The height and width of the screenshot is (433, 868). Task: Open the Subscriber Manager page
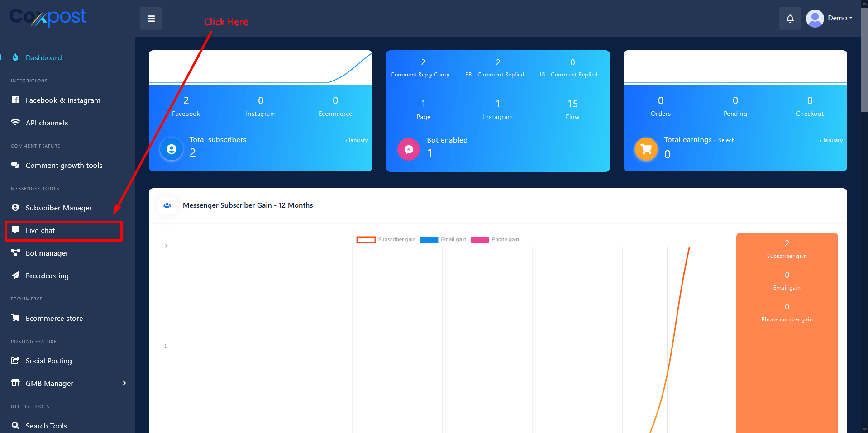point(59,208)
